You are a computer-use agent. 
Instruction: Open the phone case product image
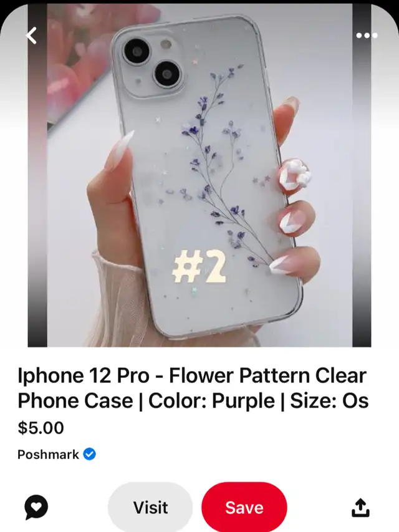tap(199, 175)
